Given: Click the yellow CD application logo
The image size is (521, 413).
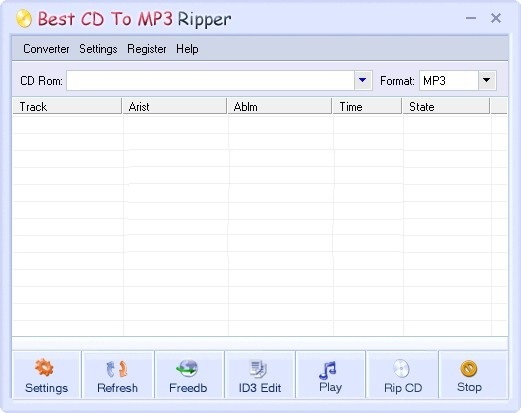Looking at the screenshot, I should coord(24,19).
